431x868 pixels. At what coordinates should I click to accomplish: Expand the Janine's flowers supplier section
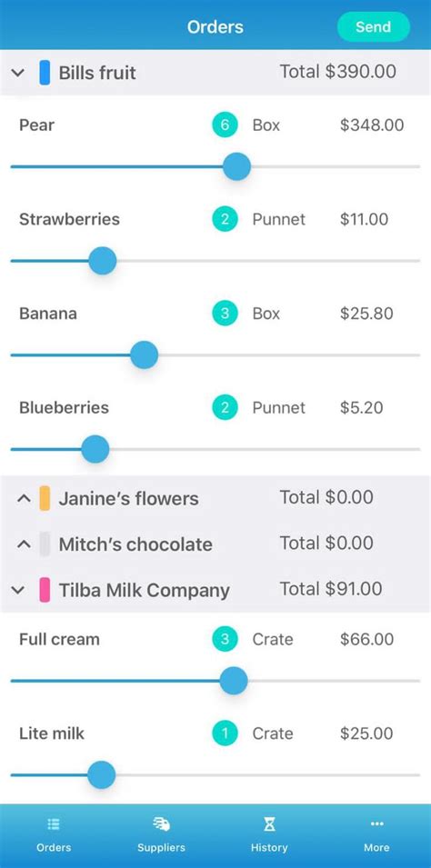coord(24,499)
